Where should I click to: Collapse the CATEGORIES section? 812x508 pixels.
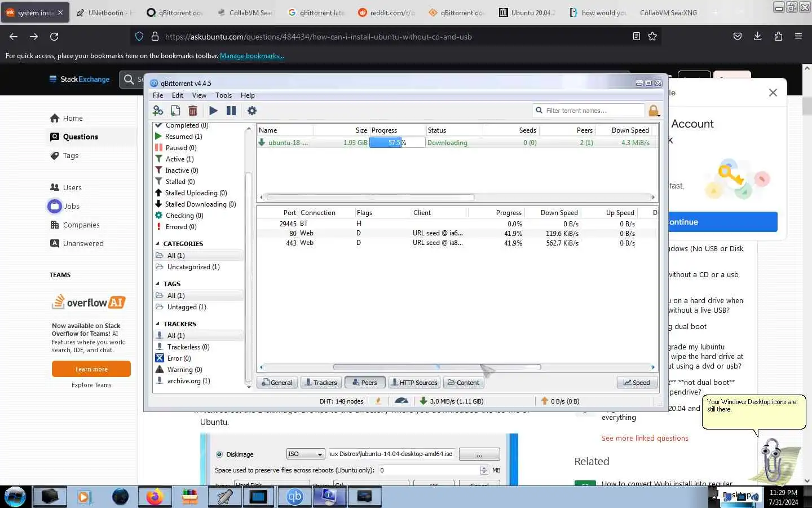point(157,244)
